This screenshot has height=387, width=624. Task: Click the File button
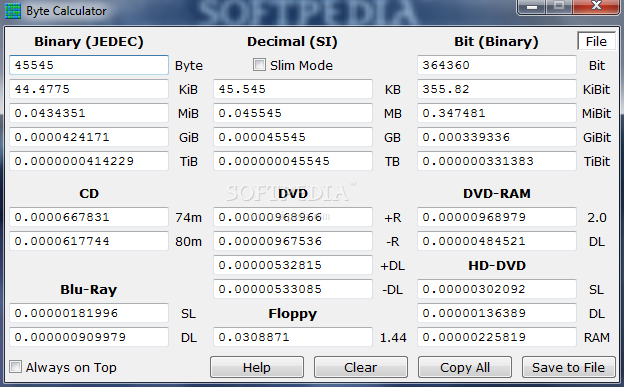[596, 41]
